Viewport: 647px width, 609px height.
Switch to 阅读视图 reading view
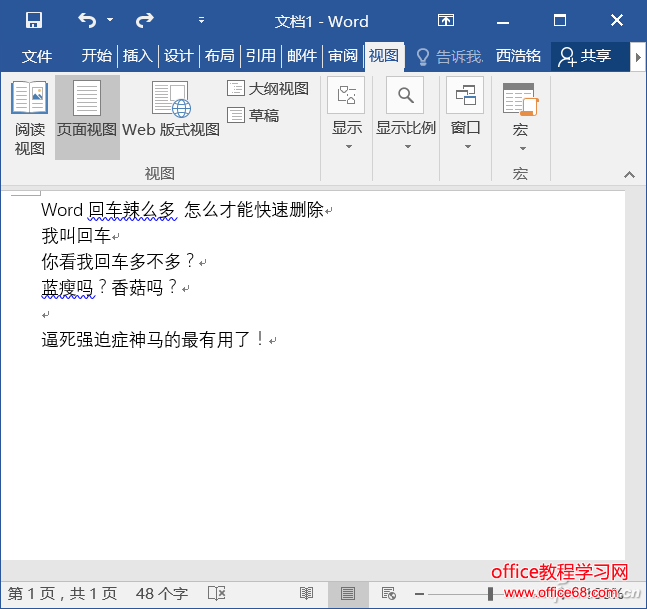tap(29, 118)
